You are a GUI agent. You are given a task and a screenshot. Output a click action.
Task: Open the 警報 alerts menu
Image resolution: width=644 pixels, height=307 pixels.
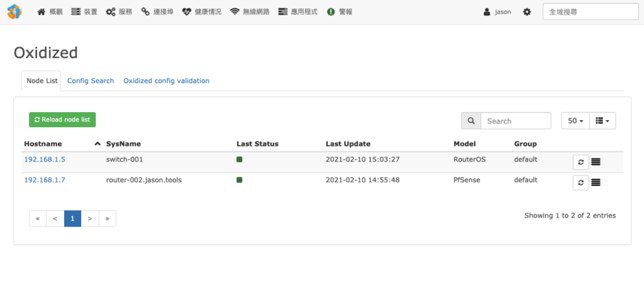(x=340, y=12)
